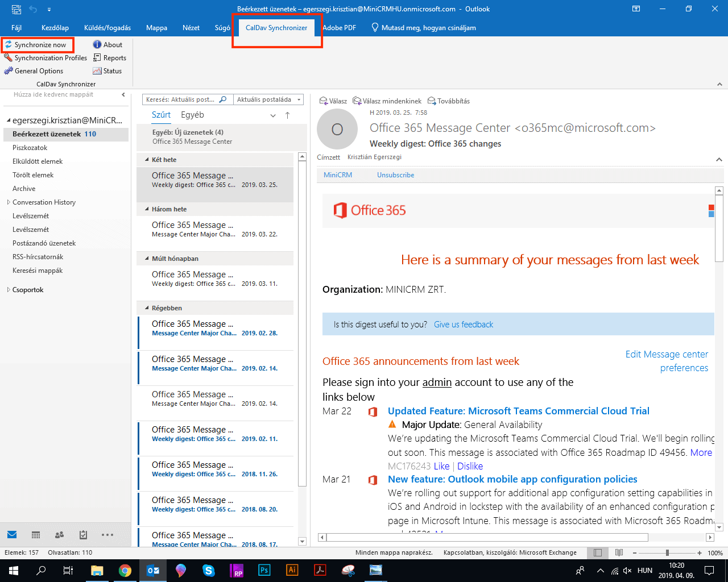Viewport: 728px width, 582px height.
Task: Switch to the Nézet ribbon tab
Action: tap(191, 28)
